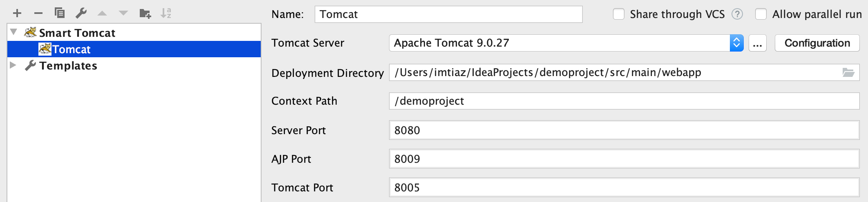Image resolution: width=868 pixels, height=202 pixels.
Task: Click the Configuration button
Action: [817, 43]
